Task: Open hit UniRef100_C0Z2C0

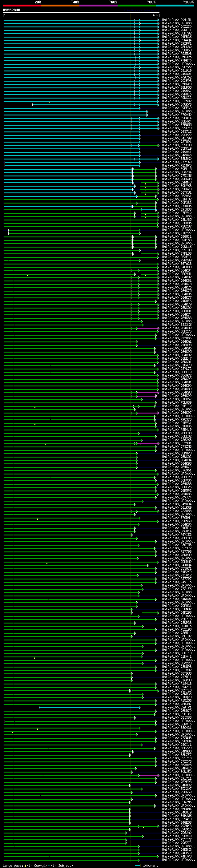Action: coord(177,26)
